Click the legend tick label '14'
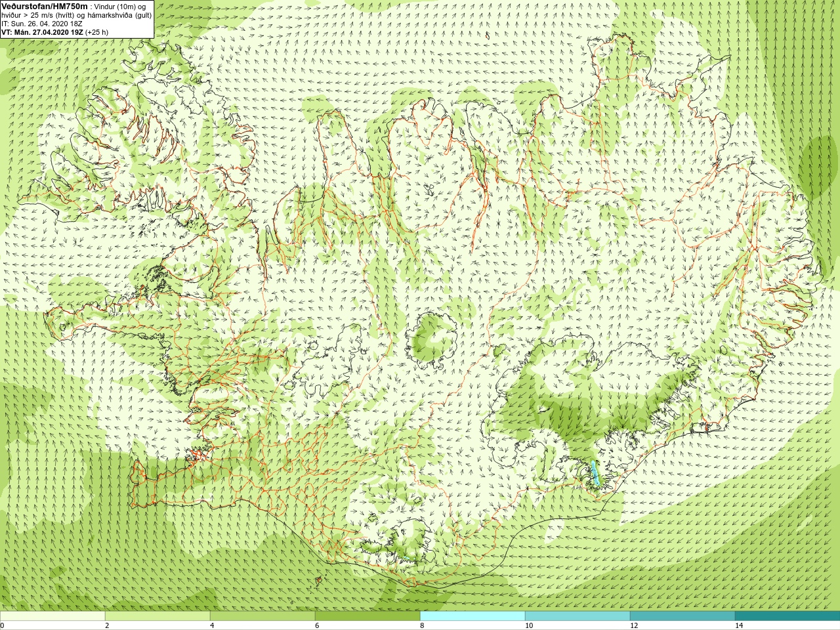This screenshot has width=840, height=630. click(x=739, y=625)
